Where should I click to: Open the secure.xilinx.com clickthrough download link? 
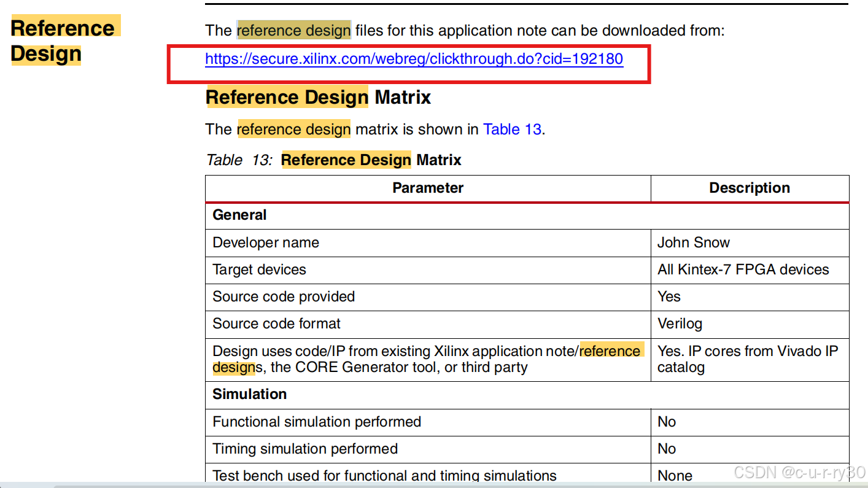(x=414, y=59)
